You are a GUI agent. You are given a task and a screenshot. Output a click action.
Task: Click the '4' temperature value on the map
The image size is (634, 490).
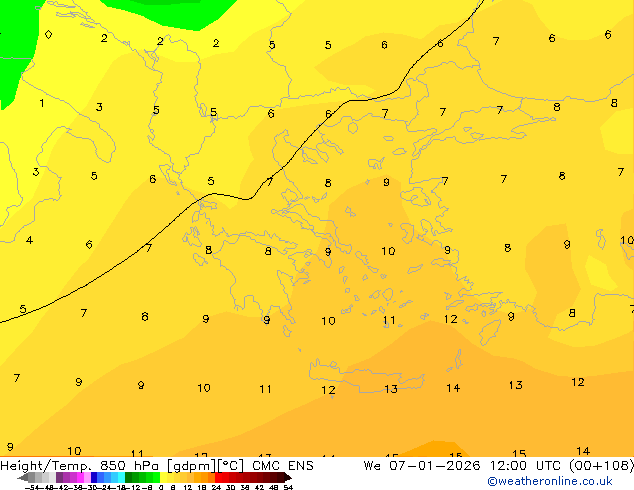click(29, 240)
